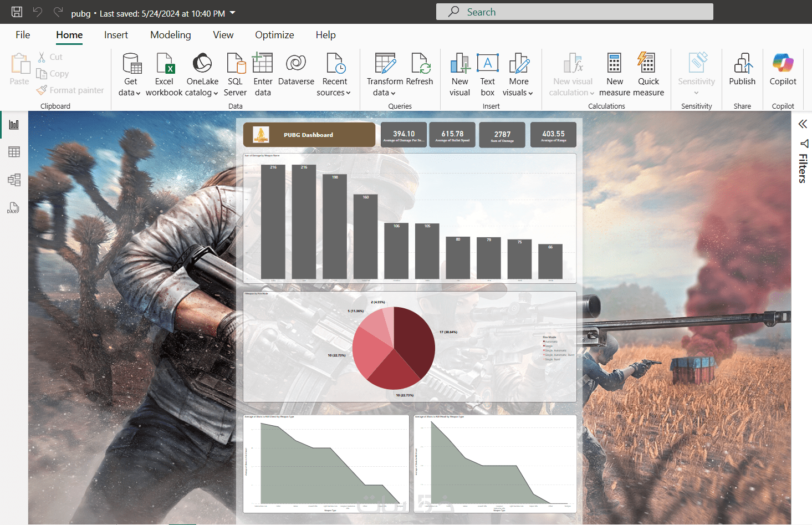
Task: Select the Home ribbon tab
Action: [69, 35]
